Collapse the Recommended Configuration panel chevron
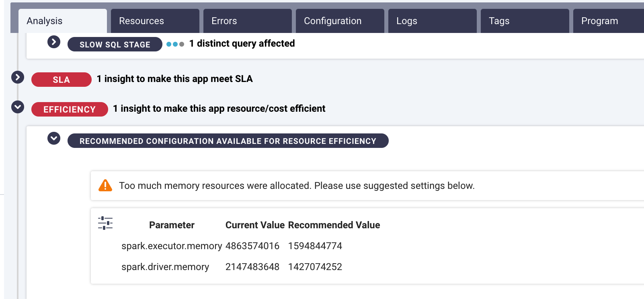The width and height of the screenshot is (644, 299). [x=54, y=138]
